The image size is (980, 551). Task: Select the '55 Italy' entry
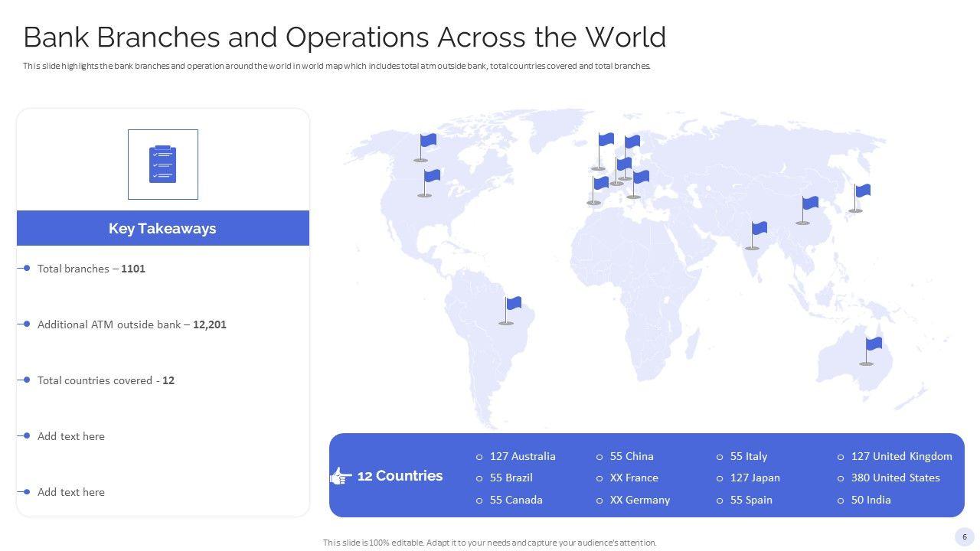749,456
